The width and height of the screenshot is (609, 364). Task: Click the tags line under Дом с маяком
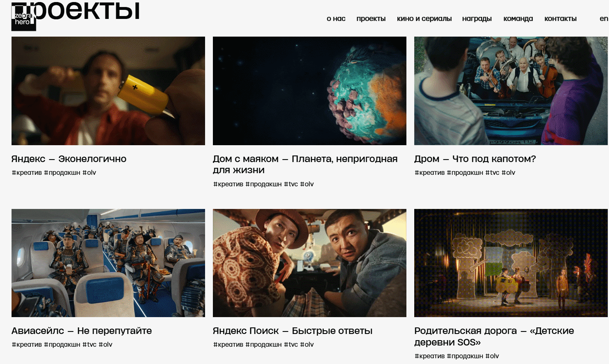click(x=264, y=184)
